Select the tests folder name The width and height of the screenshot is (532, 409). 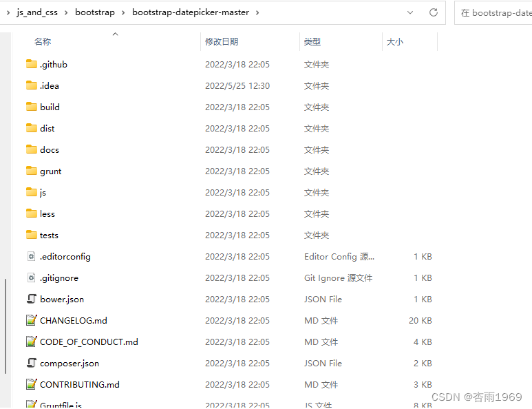click(49, 235)
